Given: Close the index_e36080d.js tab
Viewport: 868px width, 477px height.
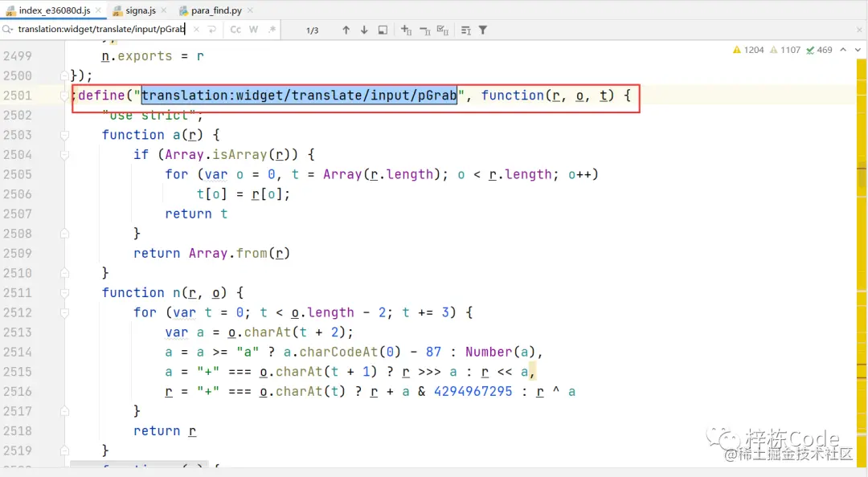Looking at the screenshot, I should click(98, 10).
